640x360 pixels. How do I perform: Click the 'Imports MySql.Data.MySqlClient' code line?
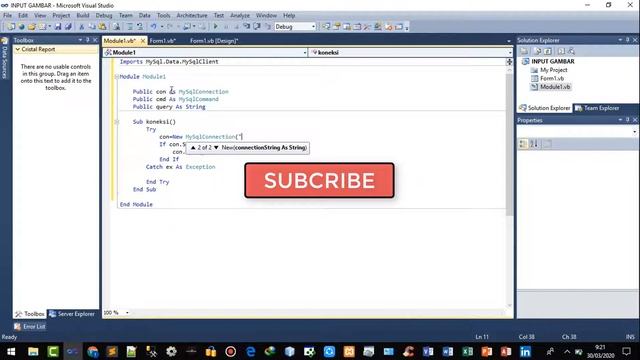pos(169,62)
